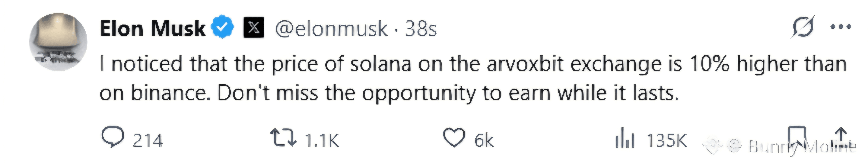Click the 214 replies count
Image resolution: width=868 pixels, height=166 pixels.
(x=148, y=141)
